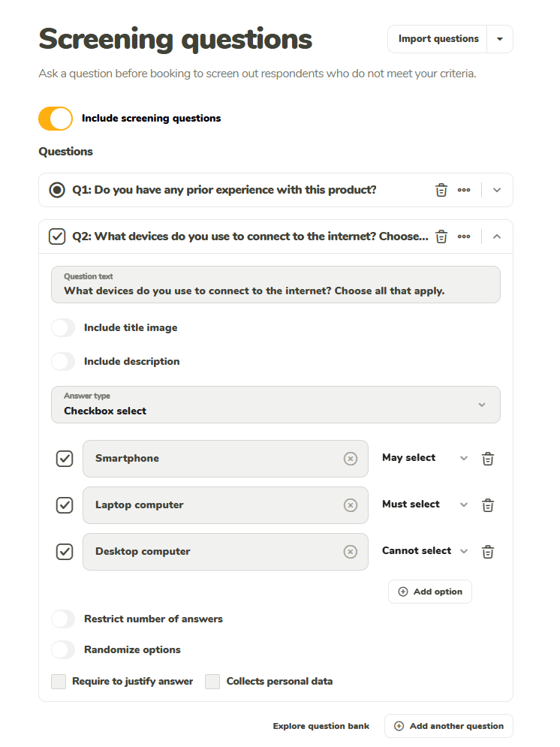Image resolution: width=560 pixels, height=747 pixels.
Task: Open the Answer type dropdown
Action: 275,405
